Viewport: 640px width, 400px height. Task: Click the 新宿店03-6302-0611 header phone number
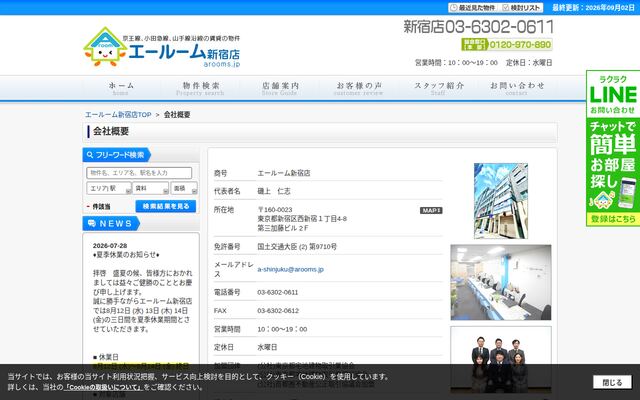coord(478,27)
